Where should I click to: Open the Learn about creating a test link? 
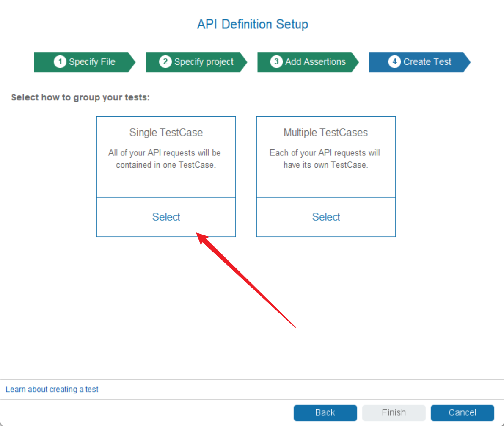click(x=52, y=389)
